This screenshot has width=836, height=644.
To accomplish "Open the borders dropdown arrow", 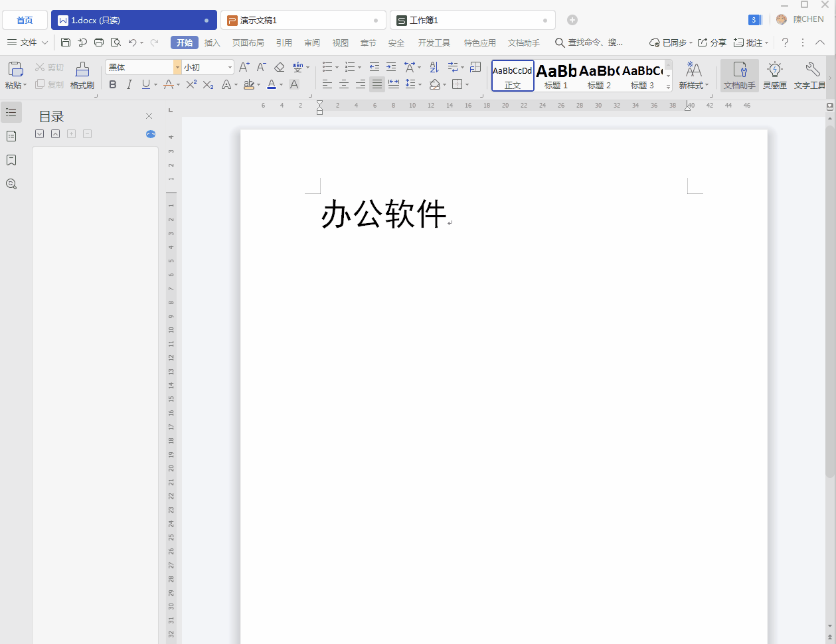I will (467, 84).
